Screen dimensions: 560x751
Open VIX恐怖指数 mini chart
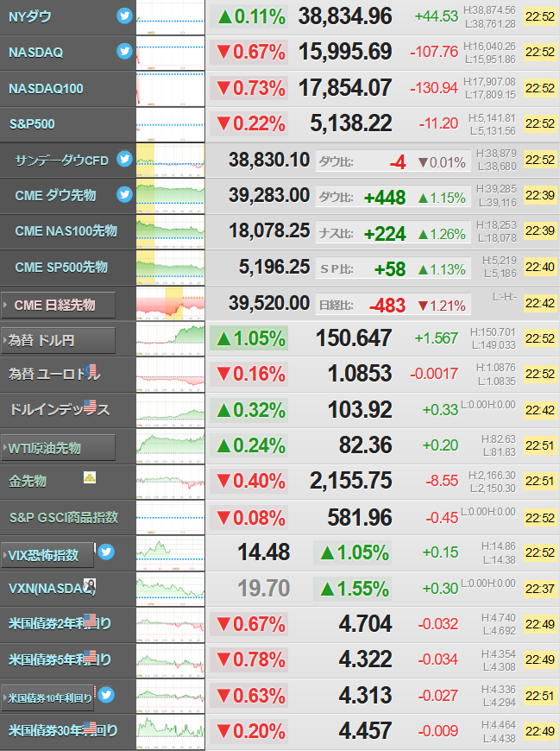[x=170, y=553]
